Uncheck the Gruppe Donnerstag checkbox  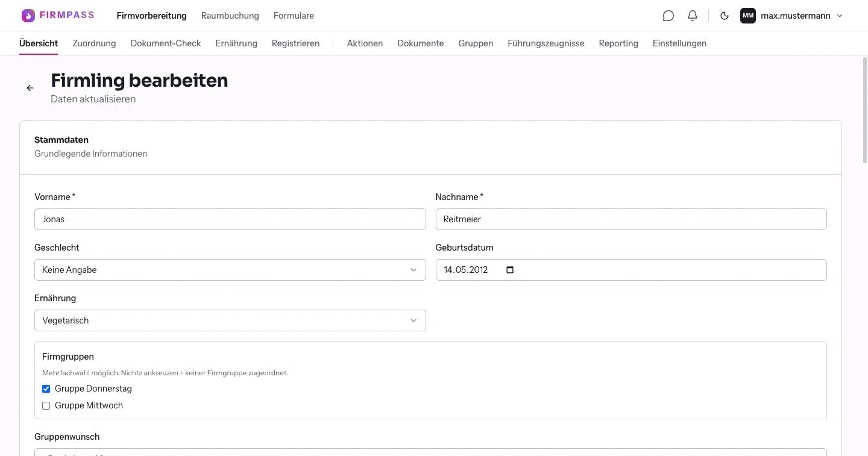(x=46, y=389)
